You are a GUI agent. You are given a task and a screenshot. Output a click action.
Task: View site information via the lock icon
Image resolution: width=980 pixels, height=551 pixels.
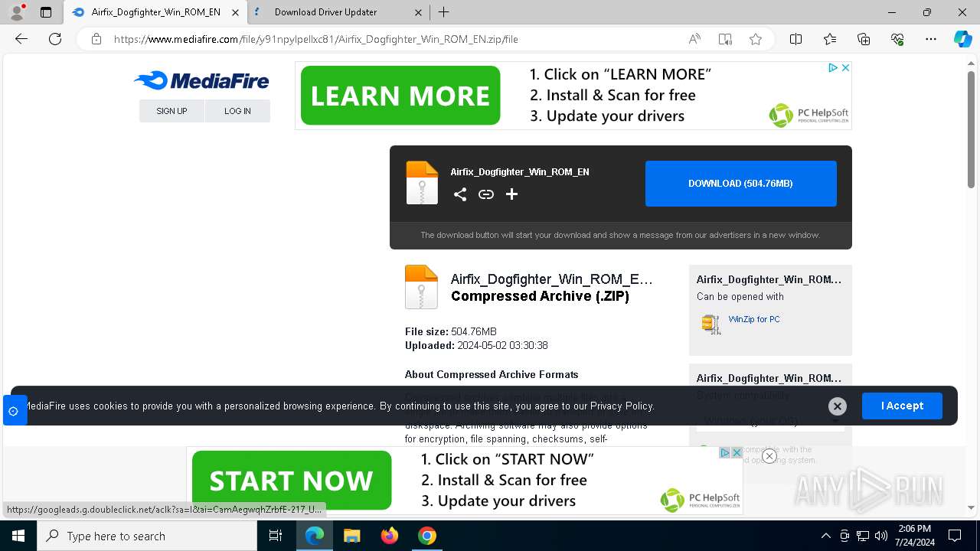96,39
